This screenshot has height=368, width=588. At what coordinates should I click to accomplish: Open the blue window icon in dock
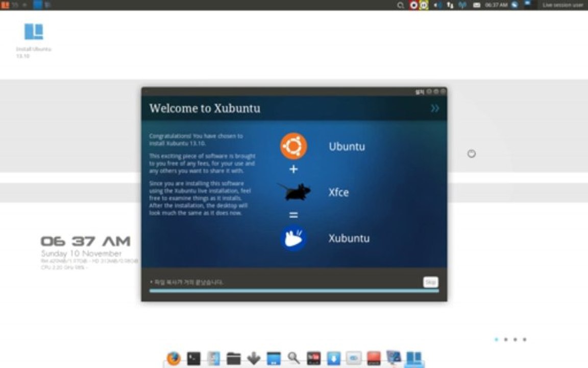point(274,358)
